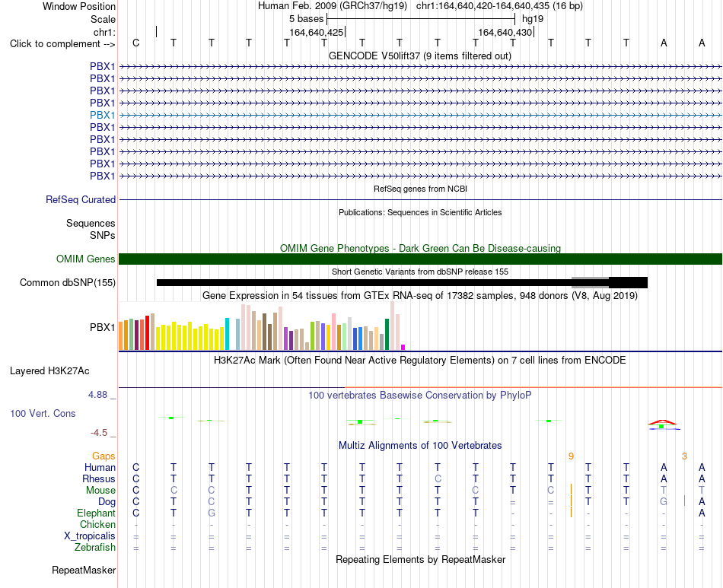Click 'Repeating Elements by RepeatMasker' title

point(420,559)
